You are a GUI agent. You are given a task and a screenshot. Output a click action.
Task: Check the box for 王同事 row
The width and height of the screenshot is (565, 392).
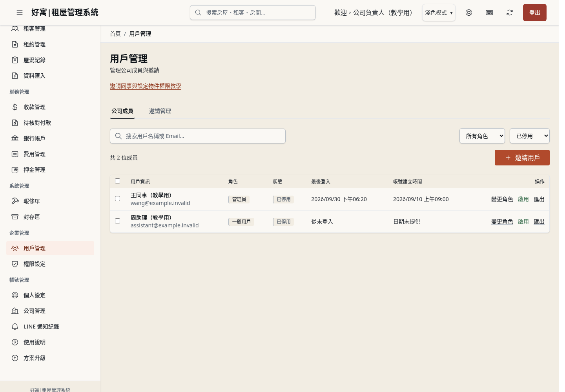tap(117, 198)
